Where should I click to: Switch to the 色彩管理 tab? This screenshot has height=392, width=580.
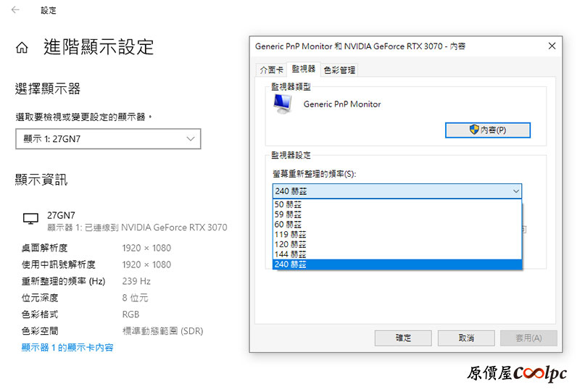pos(339,70)
